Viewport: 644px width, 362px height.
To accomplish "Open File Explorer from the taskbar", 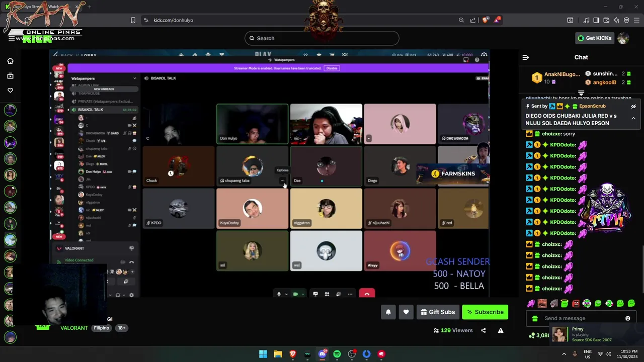I will (x=278, y=354).
